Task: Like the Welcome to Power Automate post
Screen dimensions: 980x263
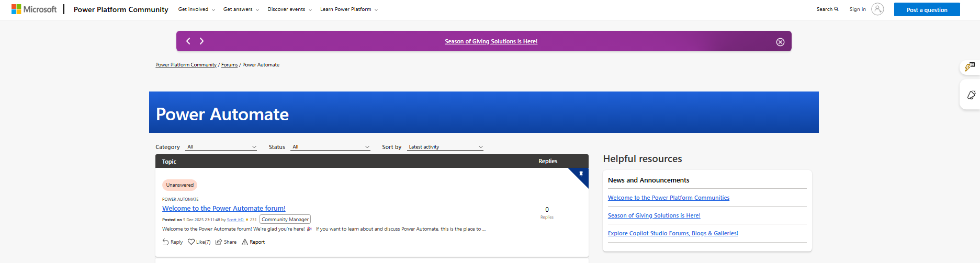Action: [x=199, y=242]
